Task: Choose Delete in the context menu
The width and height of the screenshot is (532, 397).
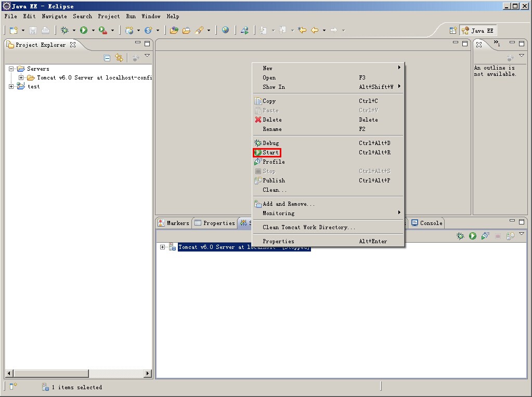Action: (328, 120)
